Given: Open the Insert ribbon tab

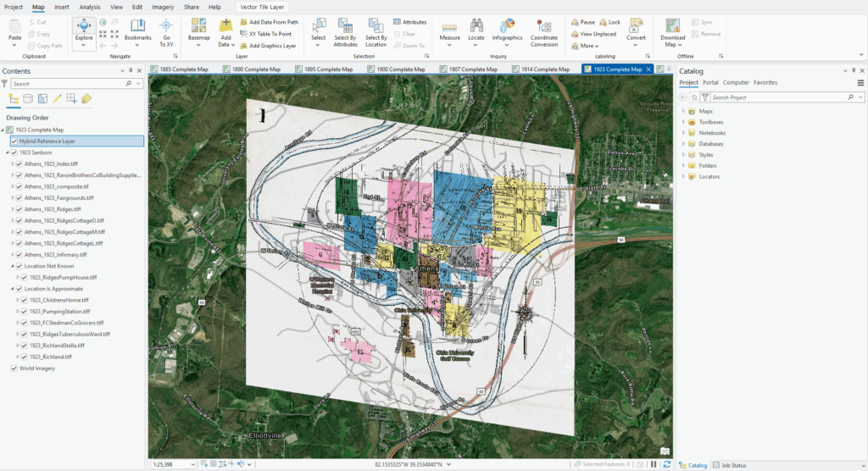Looking at the screenshot, I should point(61,7).
